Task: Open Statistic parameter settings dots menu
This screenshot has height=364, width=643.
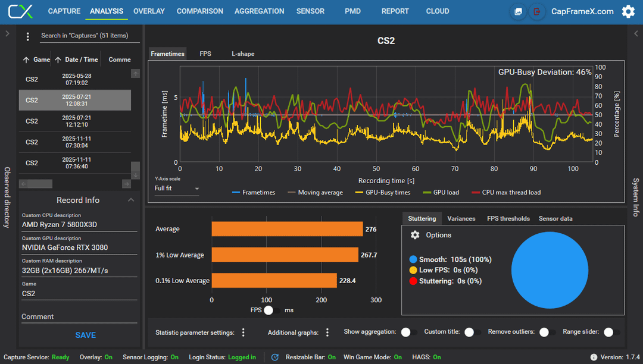Action: point(243,332)
